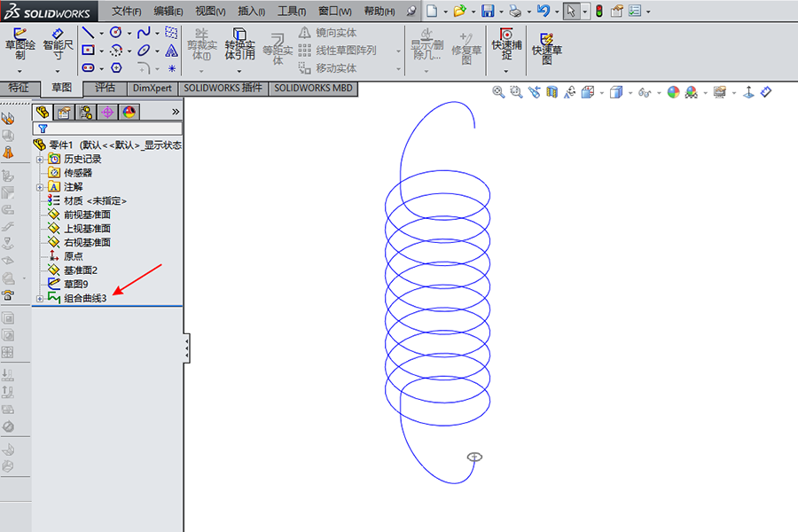This screenshot has width=798, height=532.
Task: Click the Previous View icon
Action: 534,92
